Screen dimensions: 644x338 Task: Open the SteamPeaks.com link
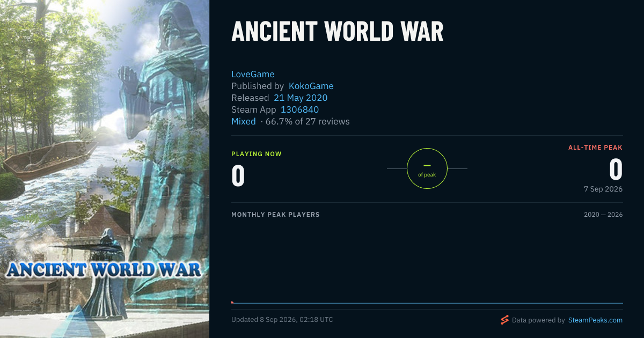pos(595,320)
